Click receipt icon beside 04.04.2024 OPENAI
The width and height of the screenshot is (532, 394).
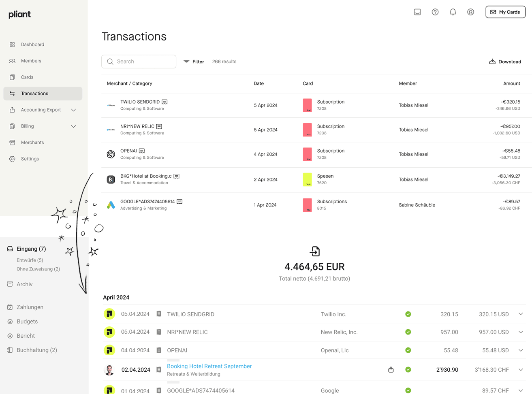pyautogui.click(x=159, y=350)
